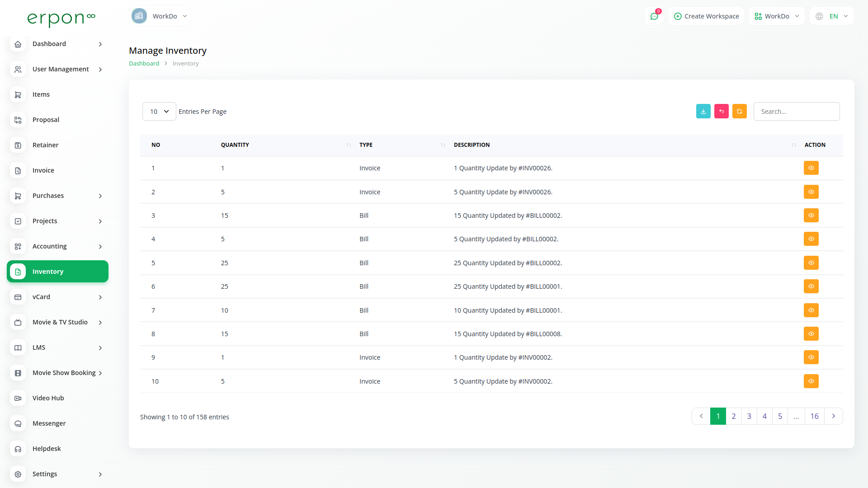The width and height of the screenshot is (868, 488).
Task: Go to page 16 of the table
Action: tap(814, 416)
